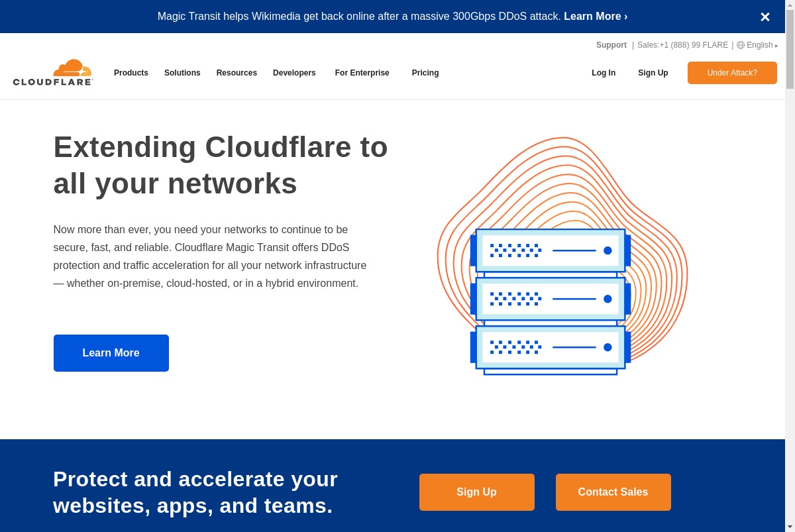Click the Under Attack? button
The image size is (795, 532).
click(732, 73)
